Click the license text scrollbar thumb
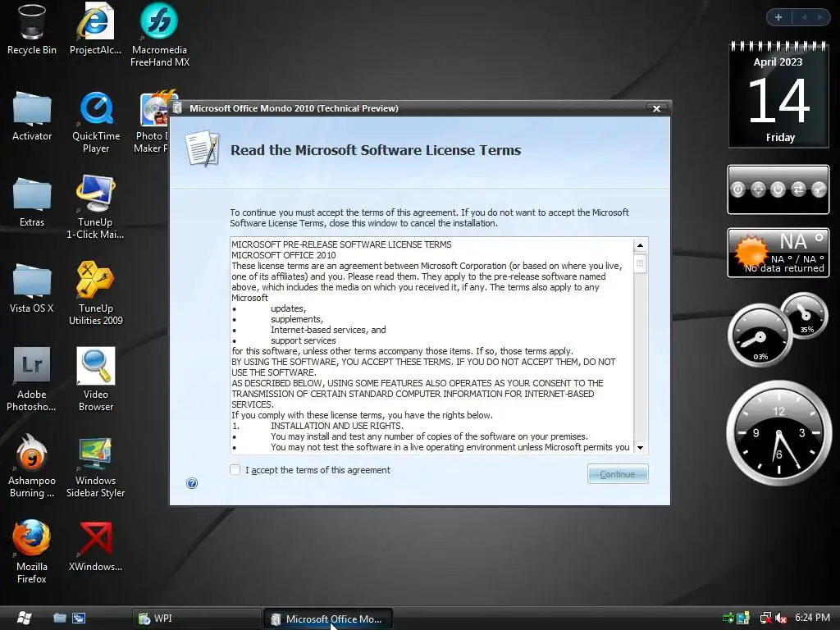 [x=640, y=263]
